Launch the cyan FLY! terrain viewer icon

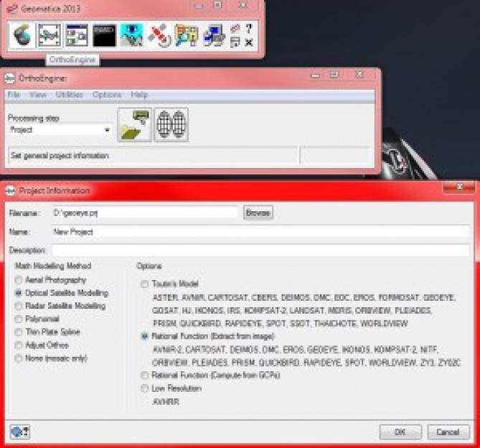[x=131, y=35]
